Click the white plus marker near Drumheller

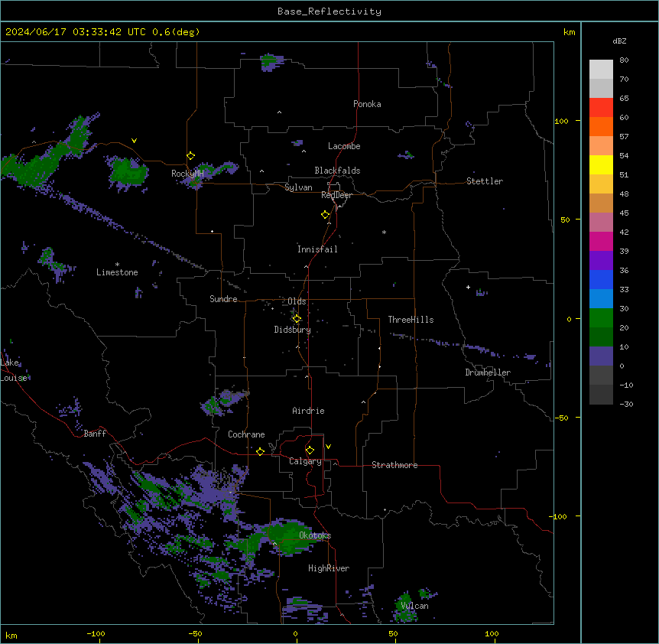(x=468, y=287)
